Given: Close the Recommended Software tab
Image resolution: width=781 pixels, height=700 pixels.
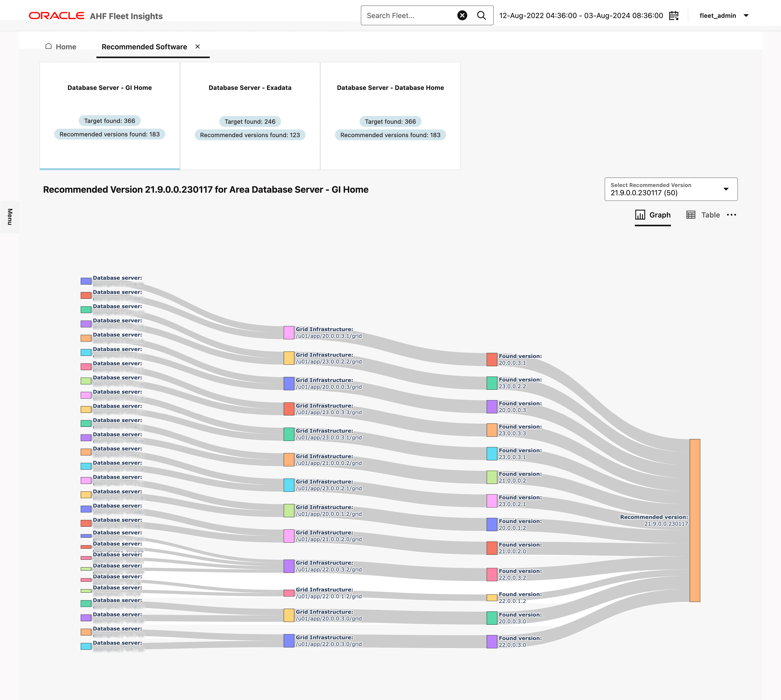Looking at the screenshot, I should pyautogui.click(x=197, y=46).
